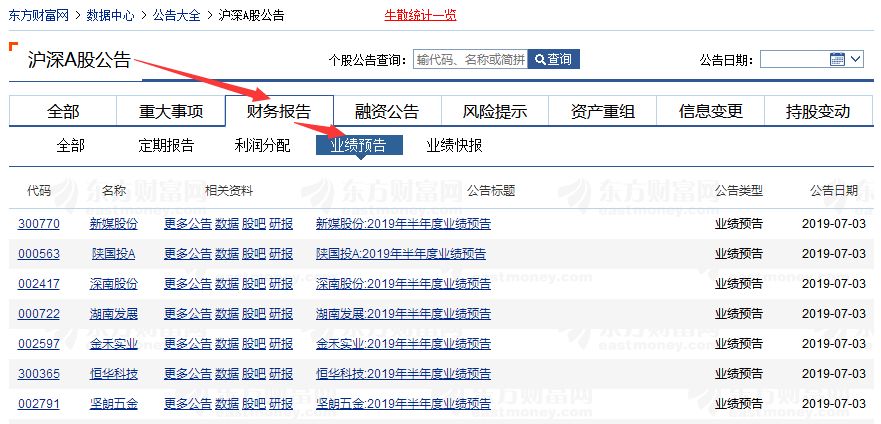The width and height of the screenshot is (881, 424).
Task: Open 数据 link in the 新媒股份 row
Action: coord(227,224)
